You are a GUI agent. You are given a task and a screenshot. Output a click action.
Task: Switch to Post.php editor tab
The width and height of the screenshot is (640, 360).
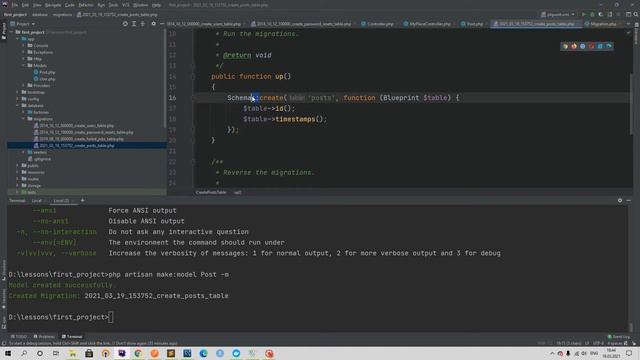(x=472, y=24)
